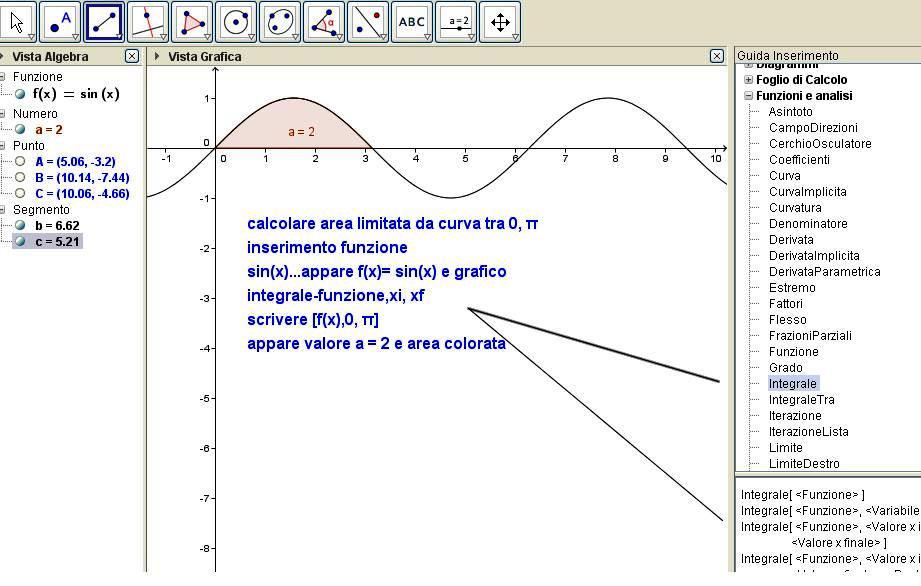Viewport: 921px width, 586px height.
Task: Select the Curvatura command
Action: [x=795, y=207]
